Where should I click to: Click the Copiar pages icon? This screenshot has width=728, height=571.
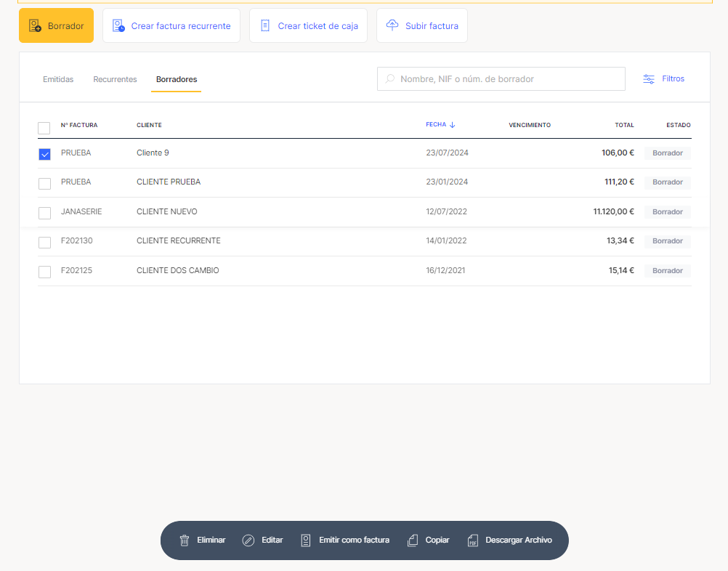coord(413,540)
